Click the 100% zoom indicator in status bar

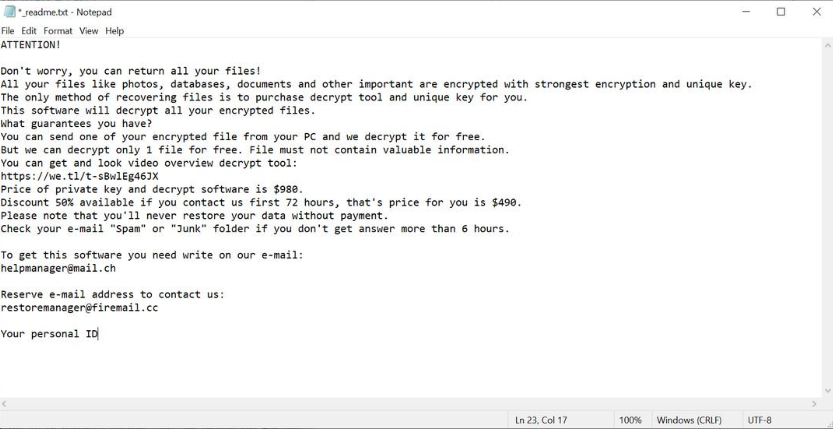point(630,420)
